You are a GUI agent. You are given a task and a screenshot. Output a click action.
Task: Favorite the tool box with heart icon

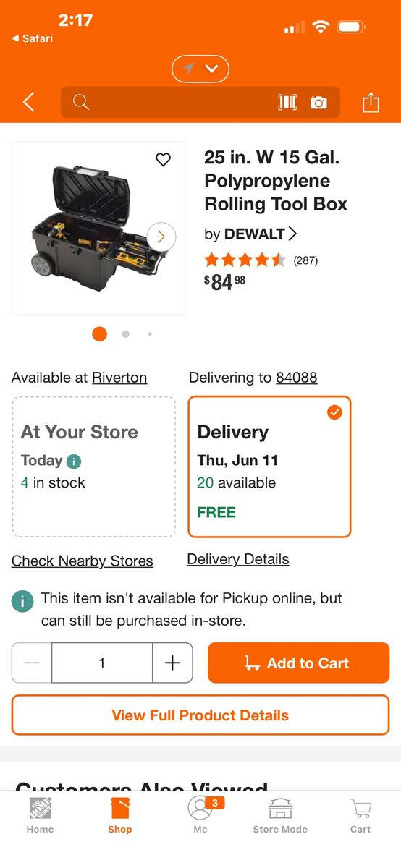coord(164,160)
